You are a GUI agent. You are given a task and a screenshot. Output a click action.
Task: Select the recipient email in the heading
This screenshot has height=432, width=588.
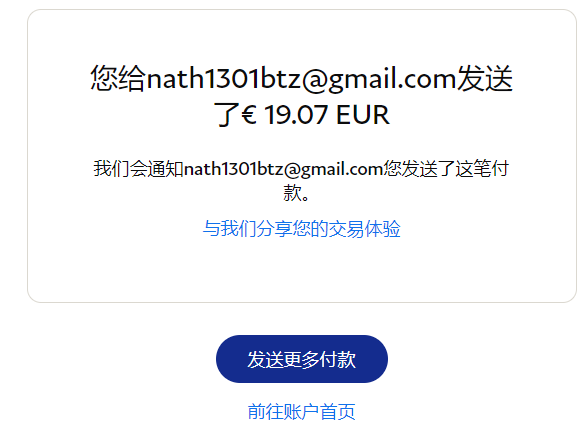click(302, 79)
